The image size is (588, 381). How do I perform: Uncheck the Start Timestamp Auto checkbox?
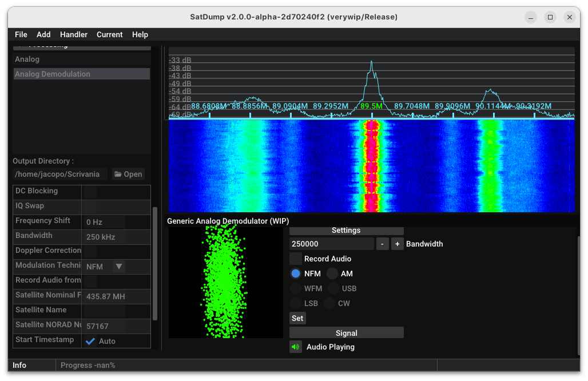[x=90, y=341]
